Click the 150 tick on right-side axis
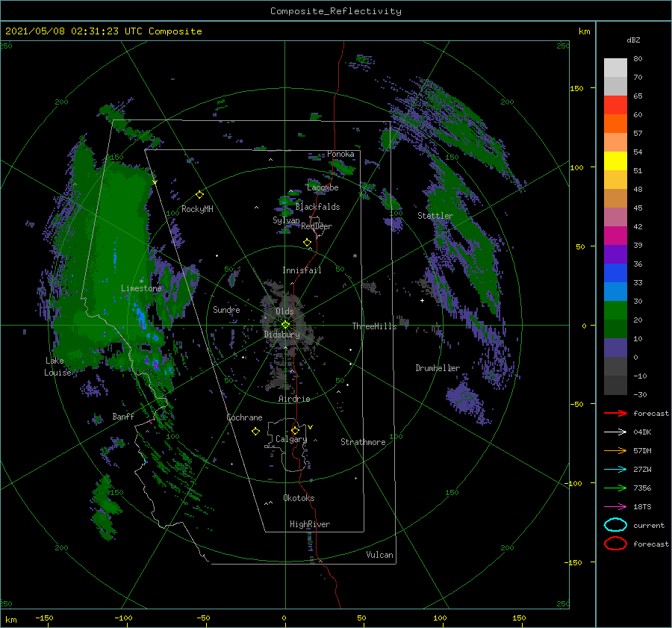This screenshot has width=672, height=628. [576, 88]
